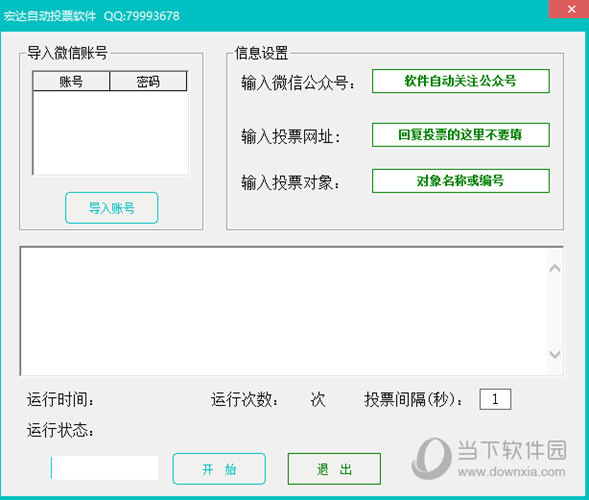Click the 回复投票的这里不要填 field
This screenshot has height=500, width=589.
(461, 134)
